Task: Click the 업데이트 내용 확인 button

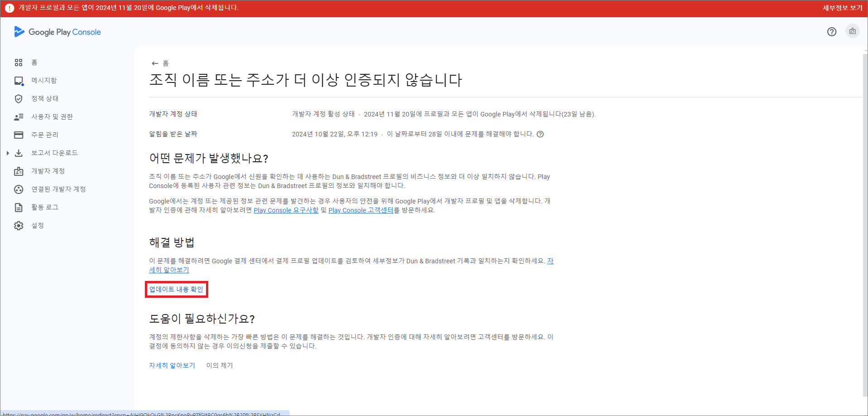Action: (x=177, y=289)
